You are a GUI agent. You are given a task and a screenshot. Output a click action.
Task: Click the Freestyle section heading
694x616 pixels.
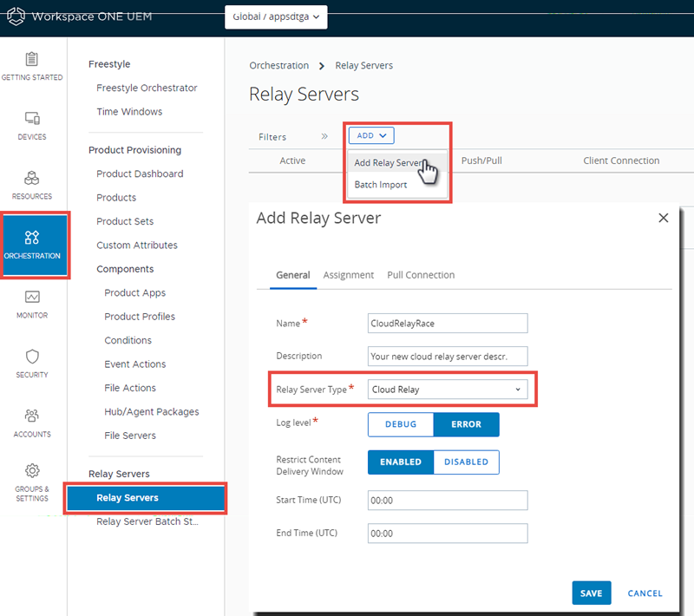[109, 64]
